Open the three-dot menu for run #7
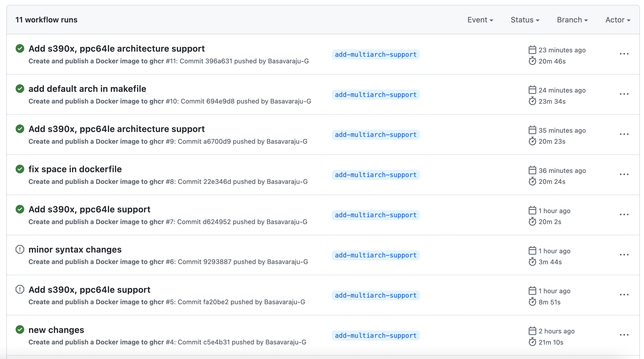This screenshot has width=644, height=359. tap(624, 215)
